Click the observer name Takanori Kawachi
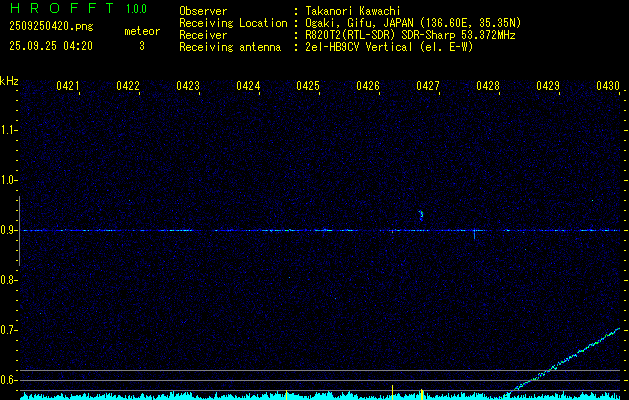This screenshot has height=400, width=629. (353, 11)
